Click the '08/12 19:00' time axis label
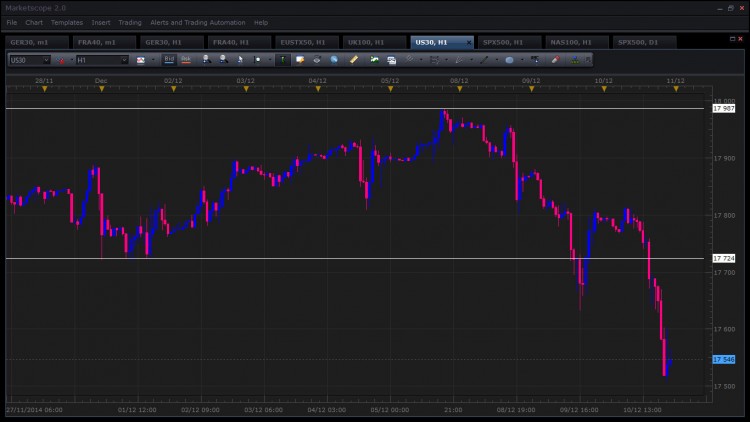Viewport: 750px width, 422px height. [516, 410]
